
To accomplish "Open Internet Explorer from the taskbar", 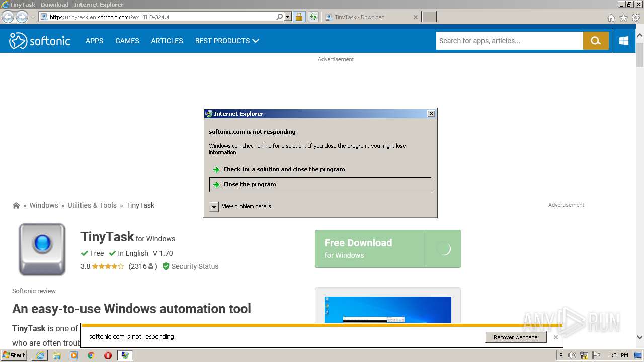I will point(40,355).
